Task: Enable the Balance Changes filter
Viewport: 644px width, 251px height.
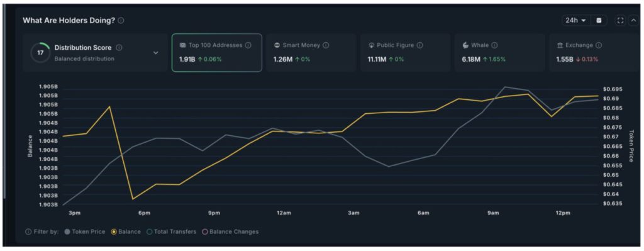Action: pos(230,231)
